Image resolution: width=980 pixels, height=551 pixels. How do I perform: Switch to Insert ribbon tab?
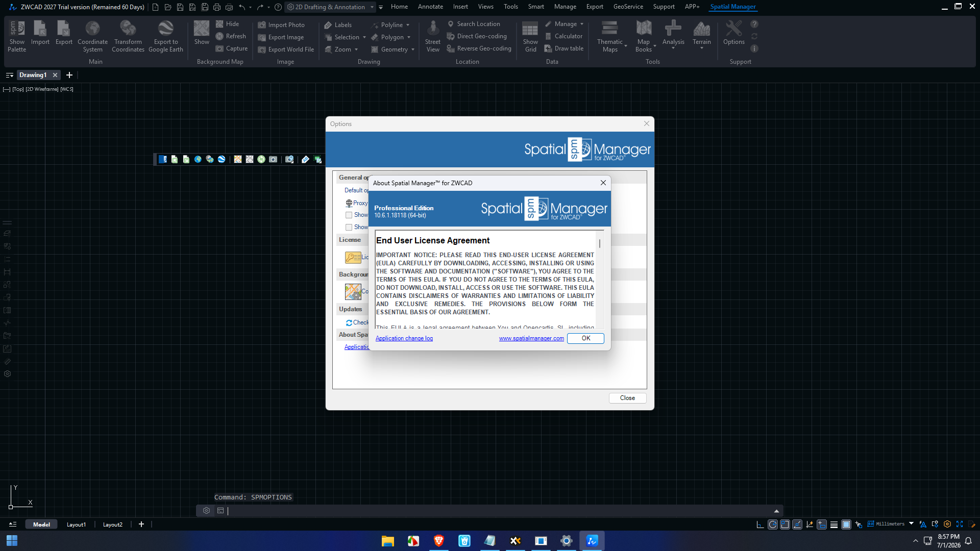460,7
